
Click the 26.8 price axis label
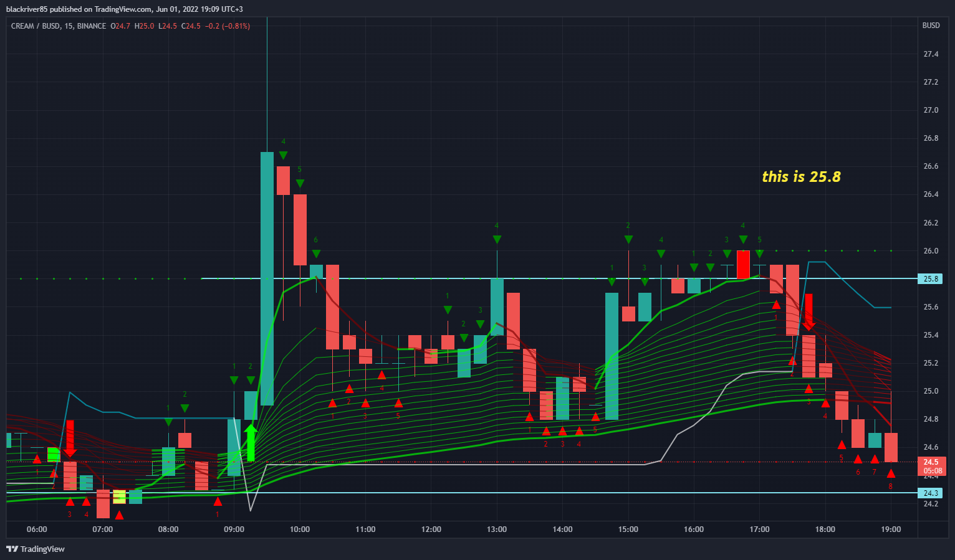(x=931, y=138)
